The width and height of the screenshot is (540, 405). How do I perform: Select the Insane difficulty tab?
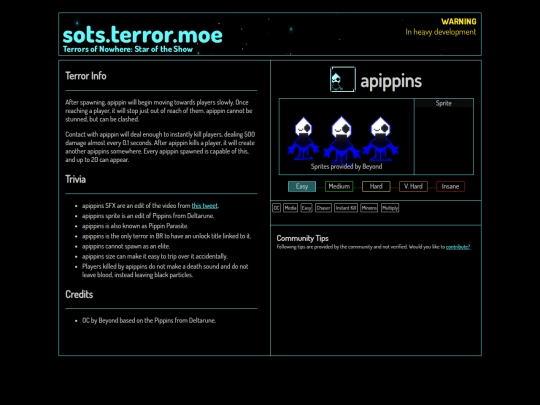coord(450,186)
